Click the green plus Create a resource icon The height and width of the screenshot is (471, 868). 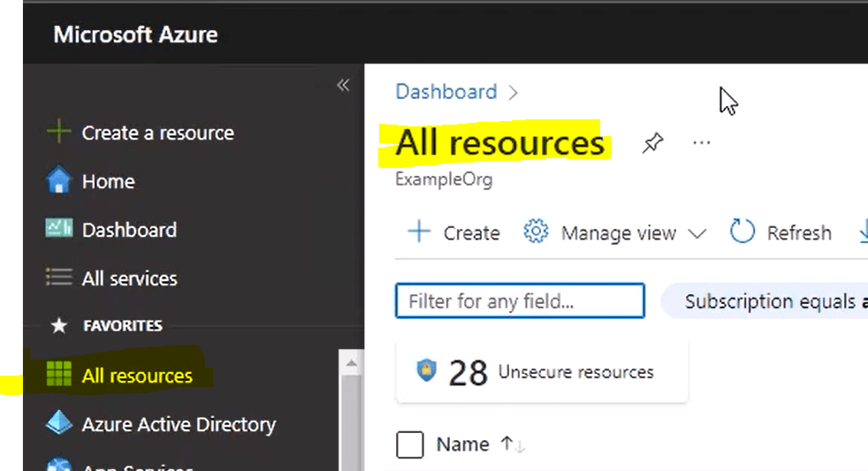(x=58, y=132)
